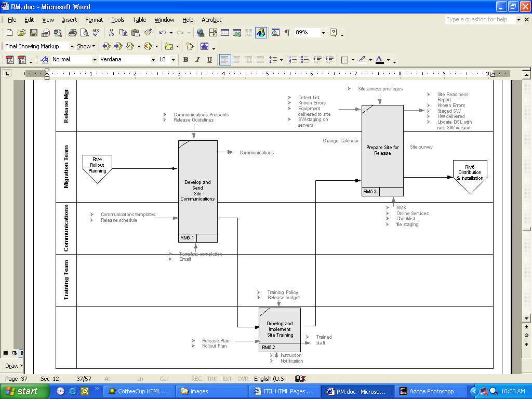Insert a table with the toolbar icon
This screenshot has height=399, width=532.
[x=225, y=33]
